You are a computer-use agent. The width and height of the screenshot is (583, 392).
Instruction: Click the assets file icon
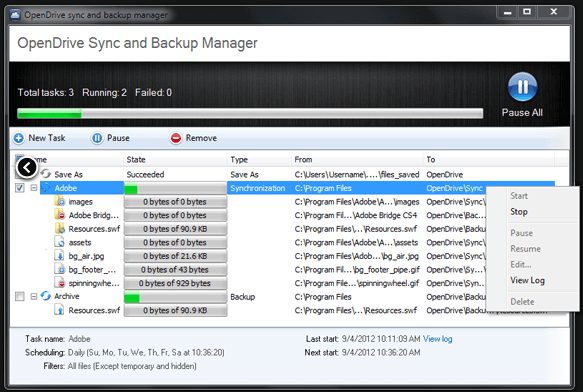pos(59,242)
